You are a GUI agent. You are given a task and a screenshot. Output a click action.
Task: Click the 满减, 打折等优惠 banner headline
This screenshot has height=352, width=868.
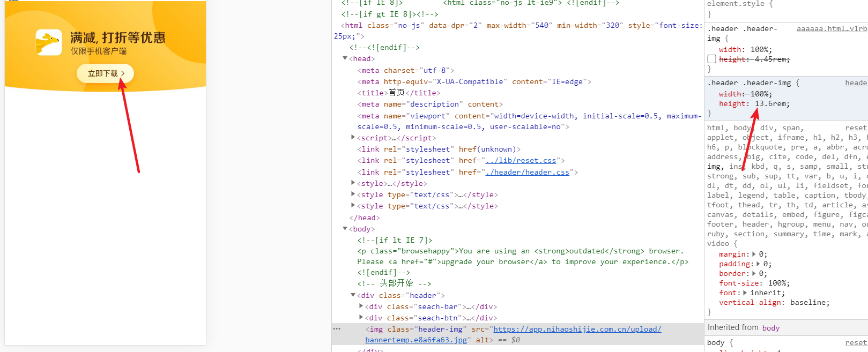coord(118,38)
